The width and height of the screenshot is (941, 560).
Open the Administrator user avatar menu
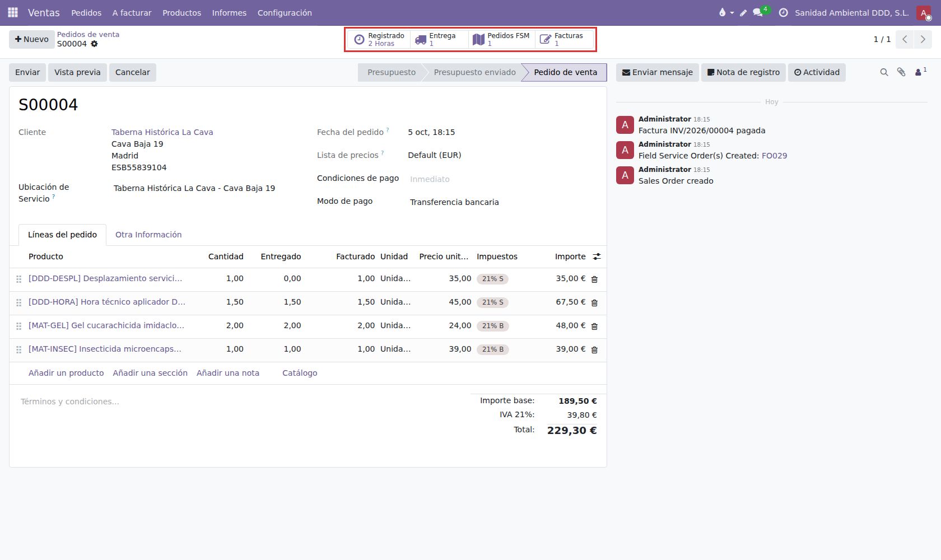click(923, 12)
